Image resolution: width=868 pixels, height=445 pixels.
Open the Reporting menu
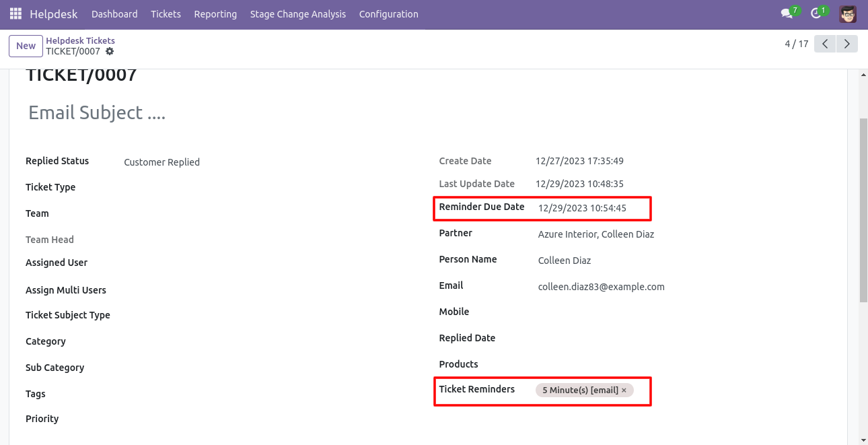coord(215,14)
